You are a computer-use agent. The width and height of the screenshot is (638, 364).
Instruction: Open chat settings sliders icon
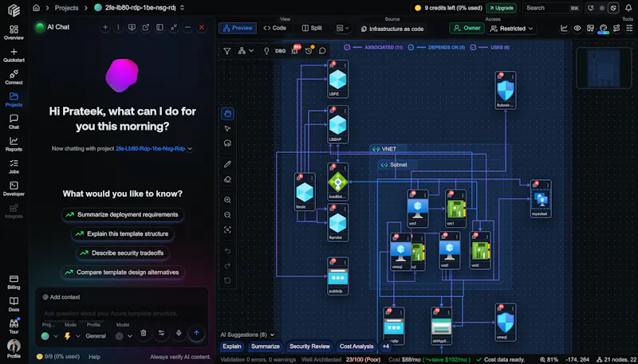click(x=161, y=333)
